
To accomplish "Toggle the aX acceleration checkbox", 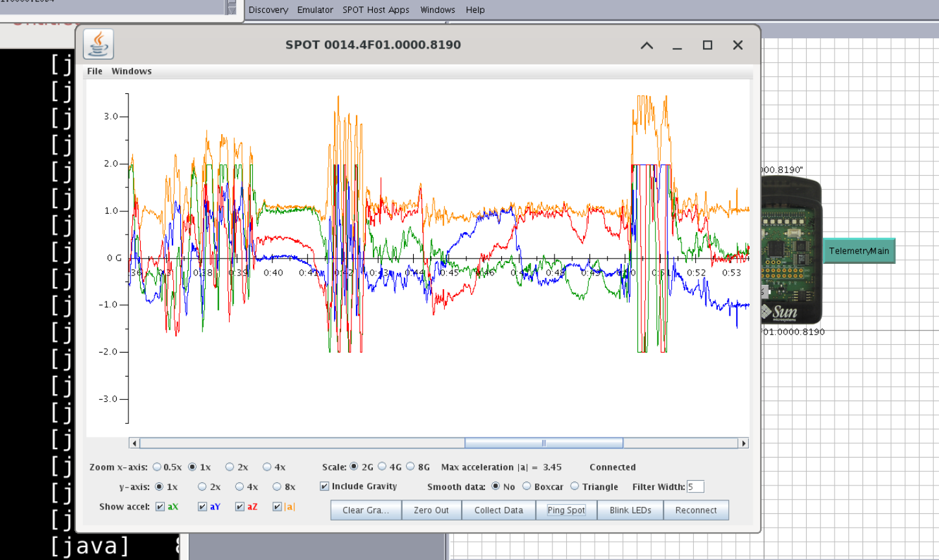I will click(x=160, y=507).
